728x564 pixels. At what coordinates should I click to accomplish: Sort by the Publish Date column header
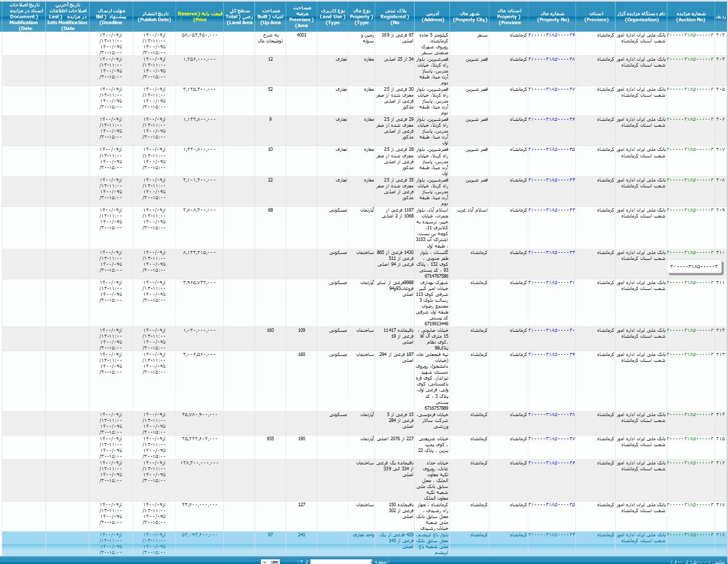click(154, 17)
